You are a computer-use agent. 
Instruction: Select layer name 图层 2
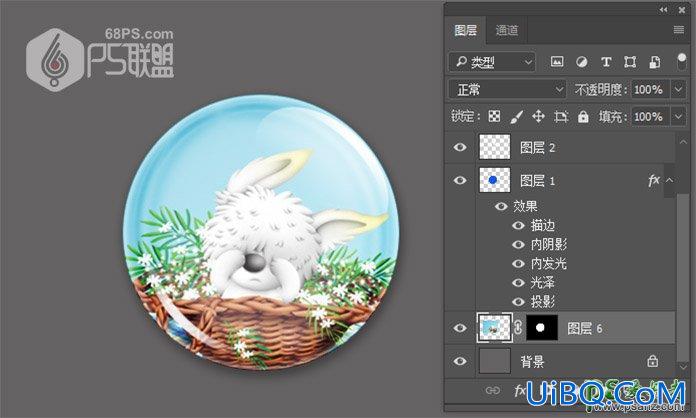point(538,147)
